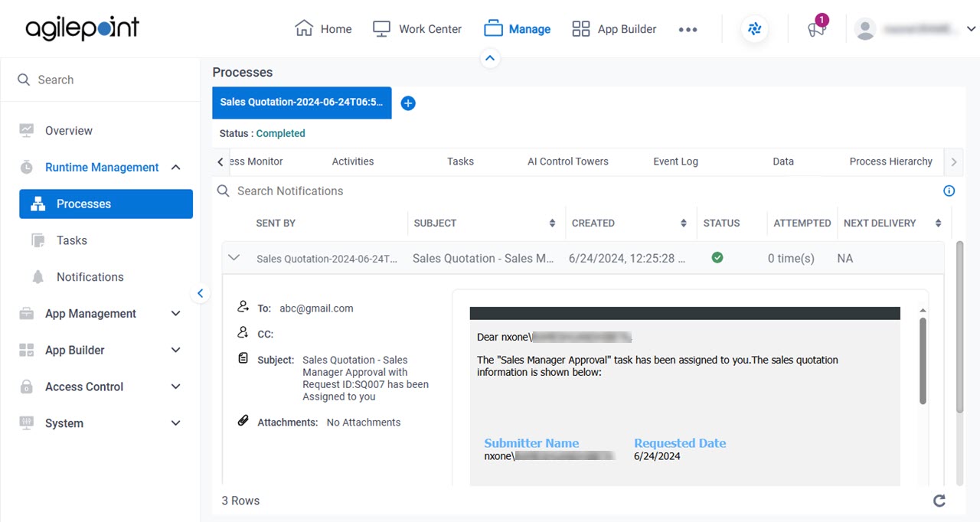
Task: Switch to the AI Control Towers tab
Action: pos(568,161)
